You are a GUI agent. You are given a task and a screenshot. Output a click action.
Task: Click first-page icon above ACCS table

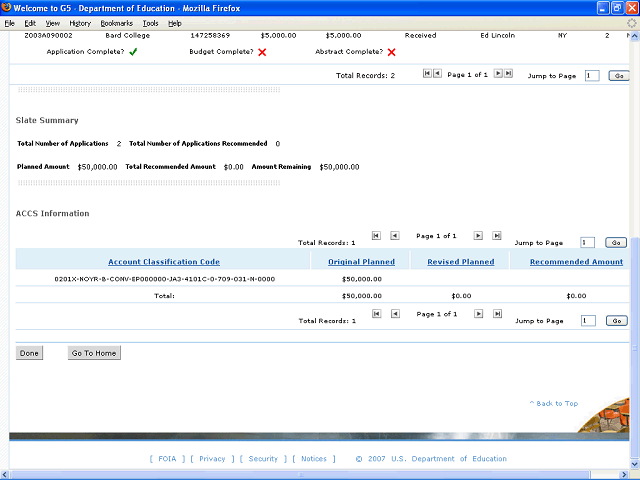[x=376, y=236]
